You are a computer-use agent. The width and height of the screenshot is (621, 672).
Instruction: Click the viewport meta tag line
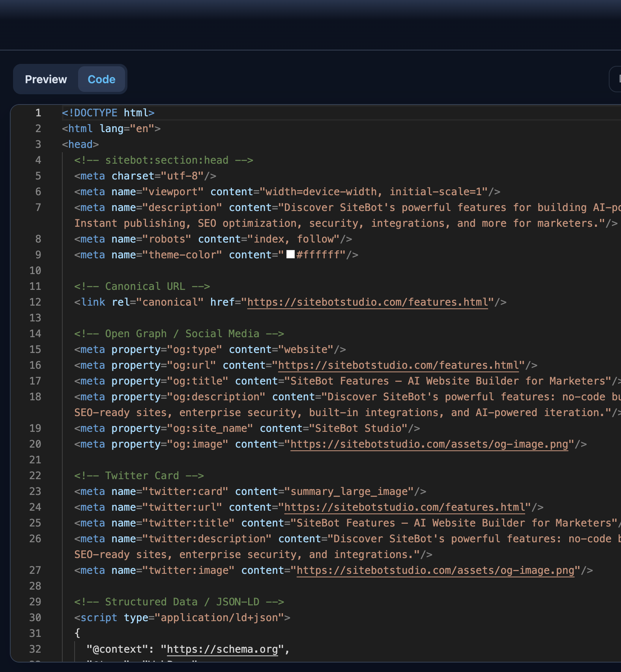287,192
